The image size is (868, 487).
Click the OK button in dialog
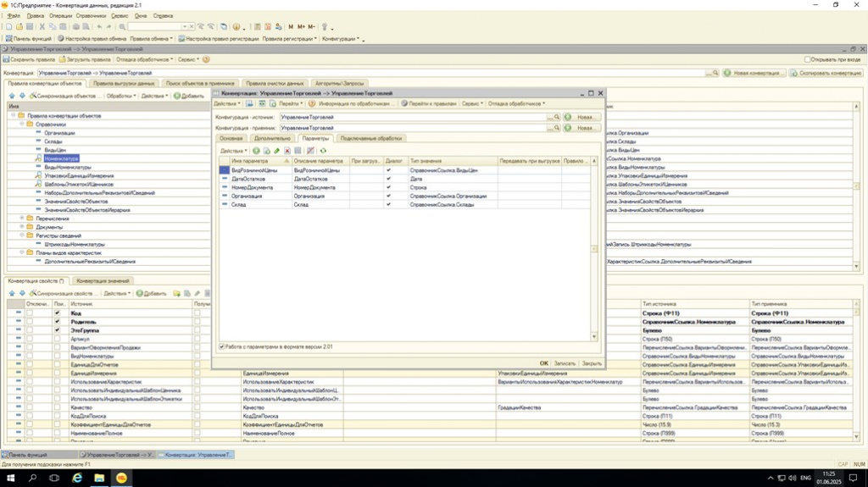tap(543, 363)
